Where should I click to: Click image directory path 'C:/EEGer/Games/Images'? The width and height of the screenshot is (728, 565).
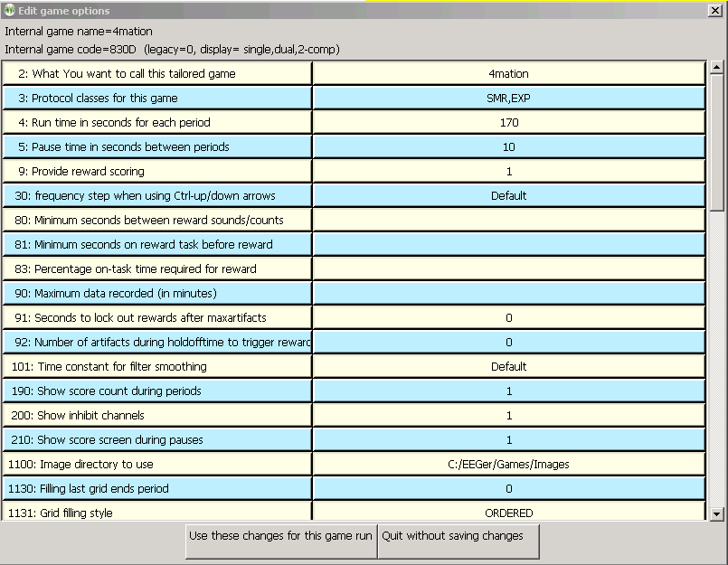click(x=508, y=465)
